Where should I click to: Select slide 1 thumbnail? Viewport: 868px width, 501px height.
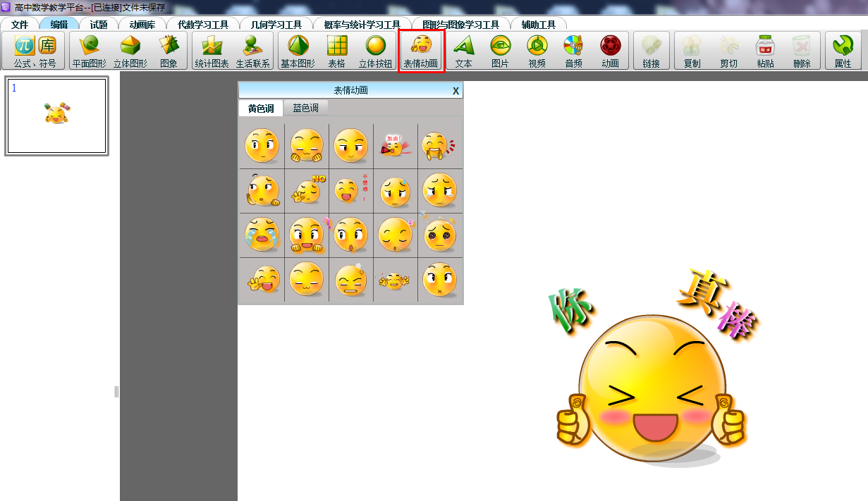pos(56,116)
